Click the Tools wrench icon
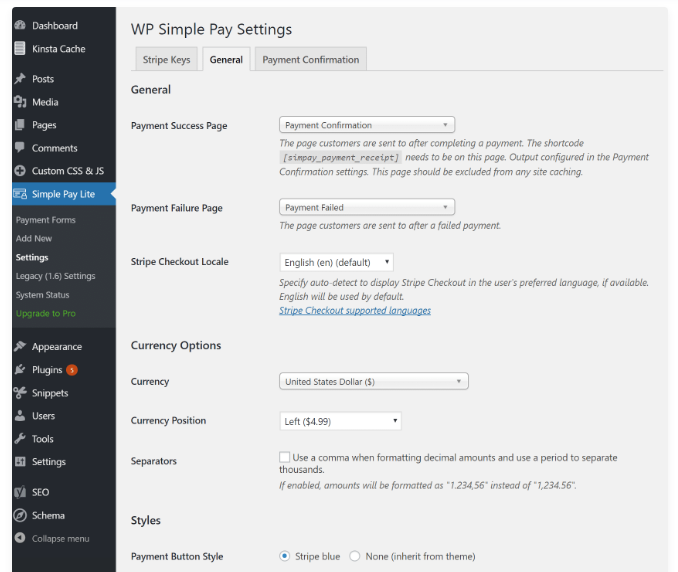This screenshot has width=678, height=572. pyautogui.click(x=20, y=438)
